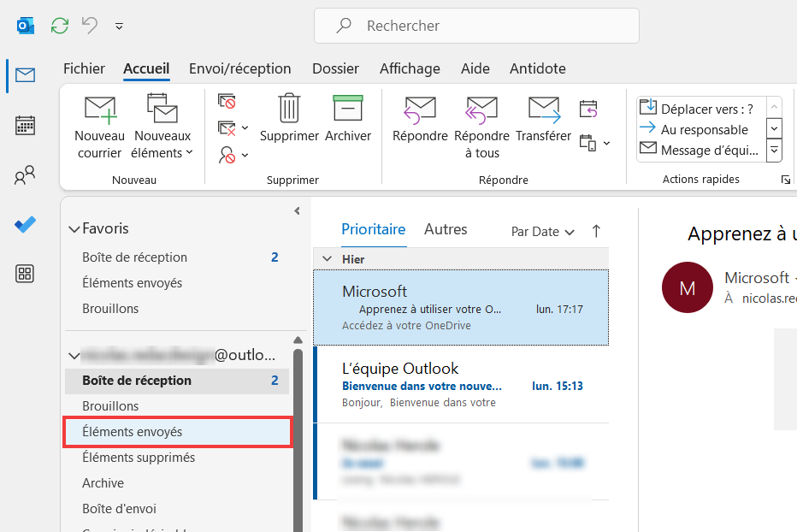Click the folder pane scroll up arrow

[298, 340]
